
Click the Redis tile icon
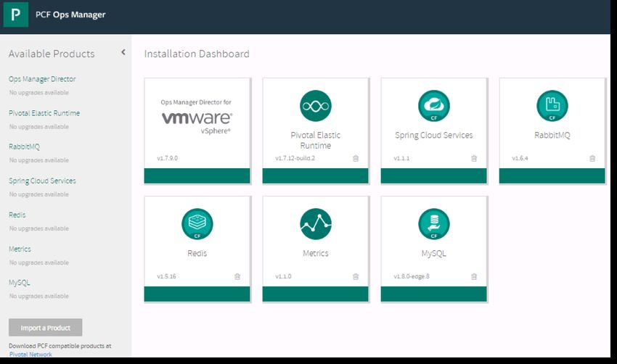click(197, 224)
